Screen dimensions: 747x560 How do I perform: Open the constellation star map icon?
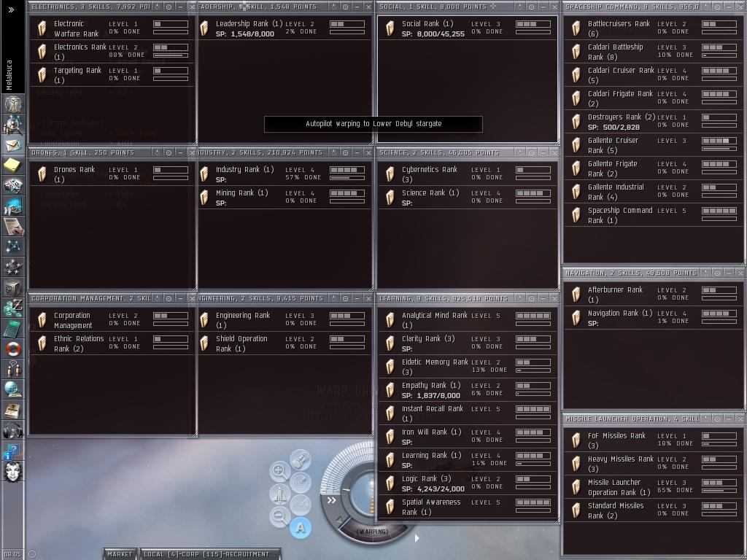[x=13, y=246]
